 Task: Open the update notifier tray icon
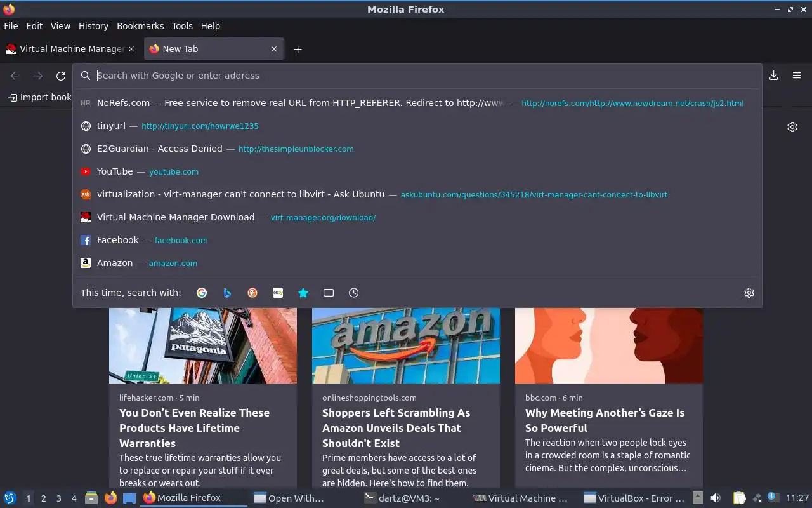point(772,497)
